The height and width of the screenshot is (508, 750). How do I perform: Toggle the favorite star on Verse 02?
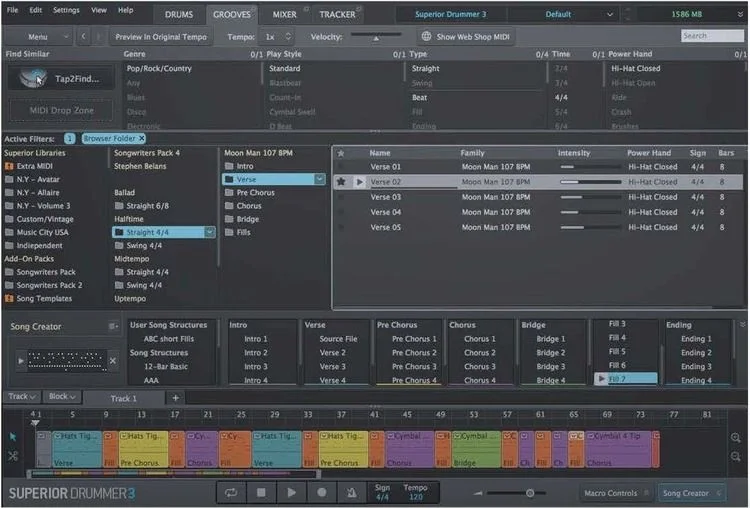341,182
